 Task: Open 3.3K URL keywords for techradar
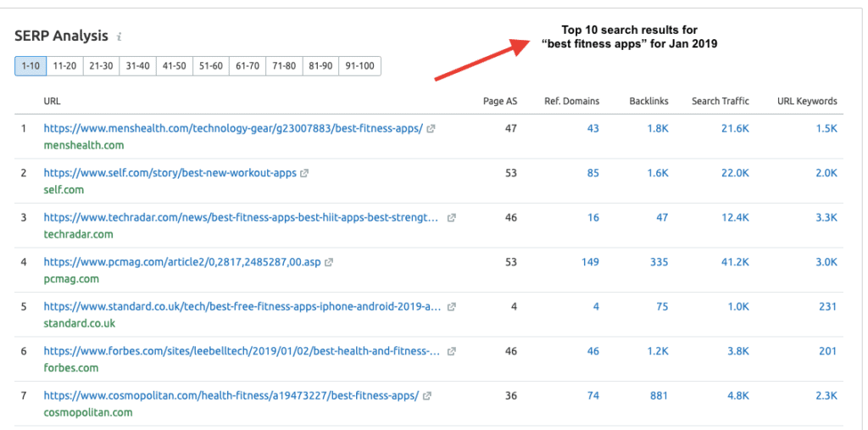[x=826, y=218]
